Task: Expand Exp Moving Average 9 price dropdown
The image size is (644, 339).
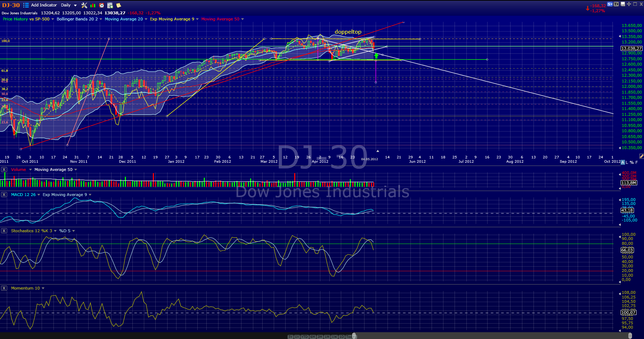Action: tap(197, 19)
